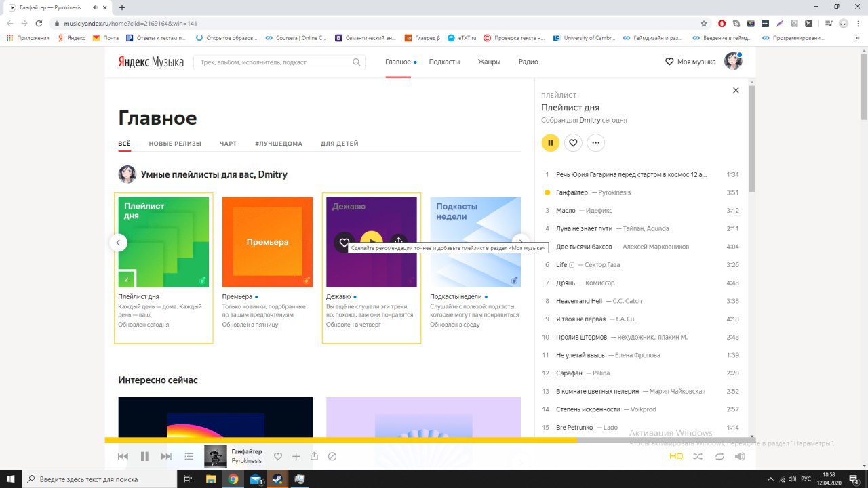Like the current track Ганфайтер in player bar
The width and height of the screenshot is (868, 488).
tap(277, 457)
